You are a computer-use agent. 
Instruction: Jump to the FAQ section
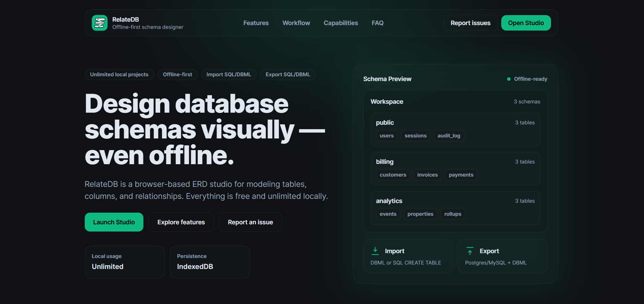point(377,23)
